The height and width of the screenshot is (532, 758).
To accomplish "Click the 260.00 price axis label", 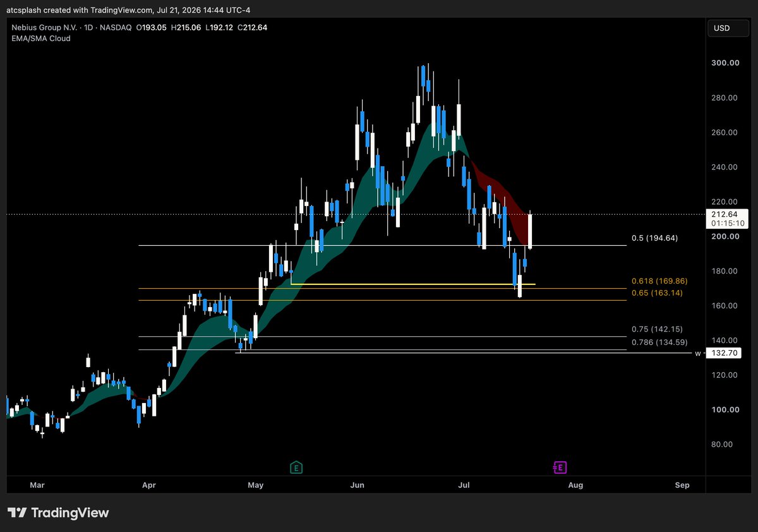I will point(725,132).
